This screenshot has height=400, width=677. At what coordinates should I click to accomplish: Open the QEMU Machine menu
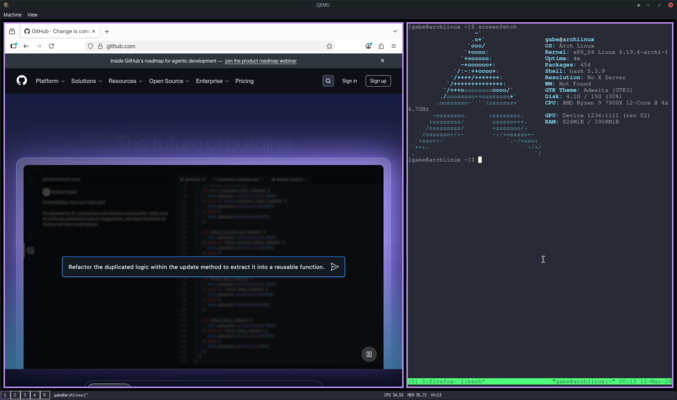[12, 15]
